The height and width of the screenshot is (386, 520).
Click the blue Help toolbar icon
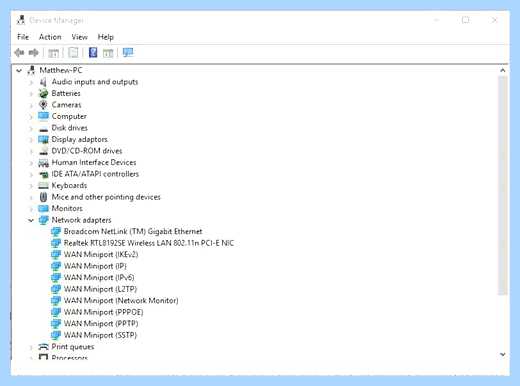[x=93, y=52]
